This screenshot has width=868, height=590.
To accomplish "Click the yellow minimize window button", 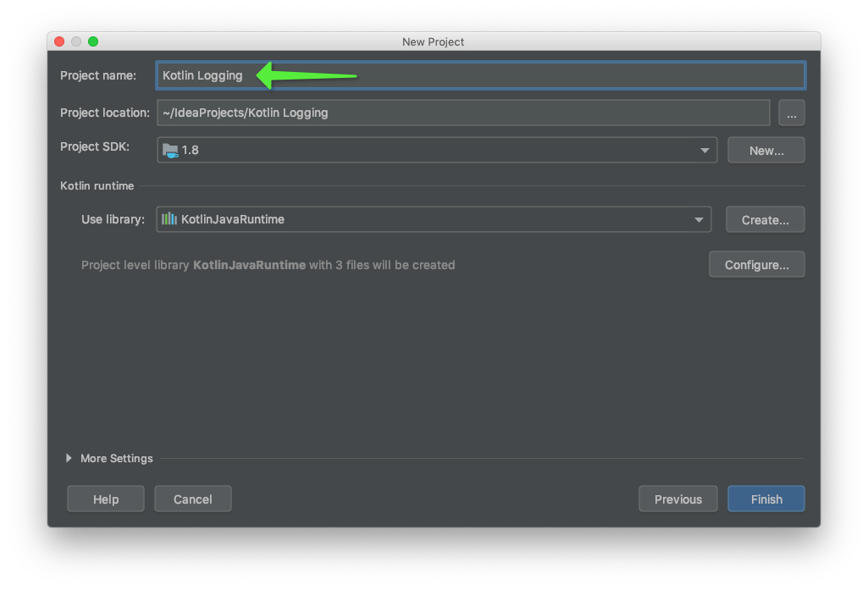I will click(76, 41).
